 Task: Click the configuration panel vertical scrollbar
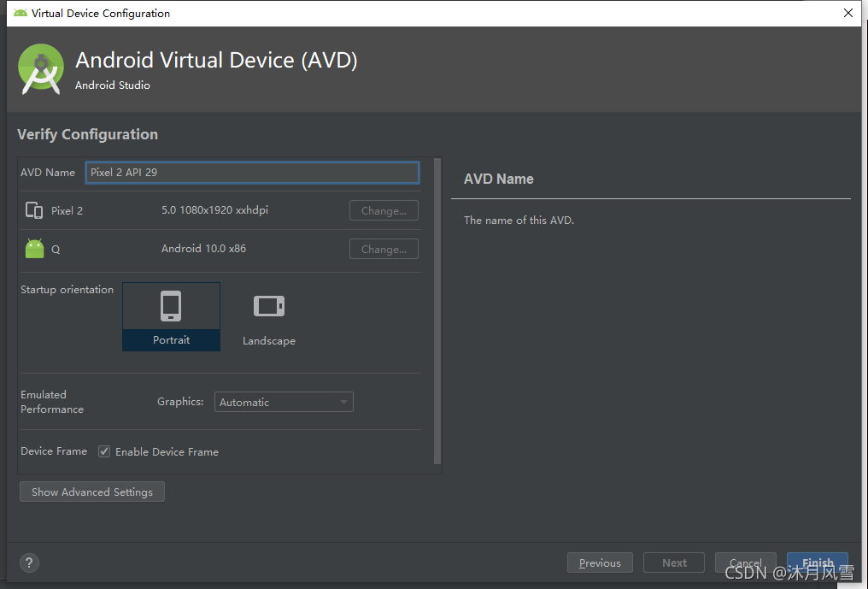(x=437, y=310)
